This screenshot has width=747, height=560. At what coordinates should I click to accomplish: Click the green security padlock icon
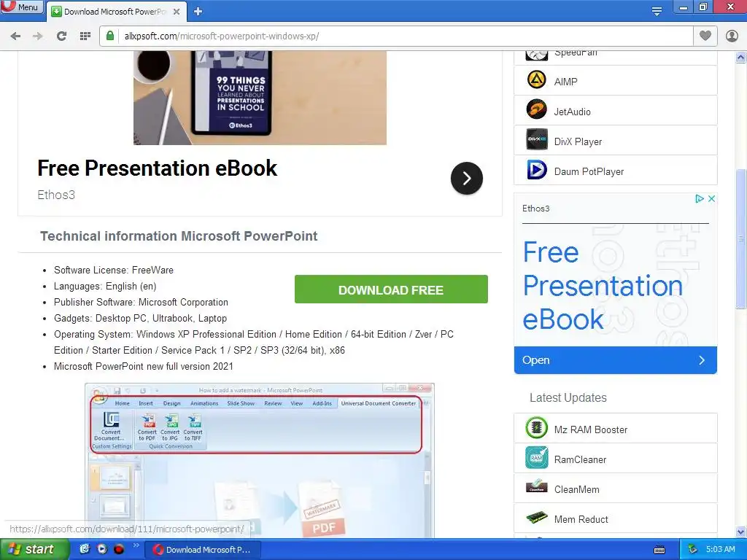pyautogui.click(x=110, y=36)
